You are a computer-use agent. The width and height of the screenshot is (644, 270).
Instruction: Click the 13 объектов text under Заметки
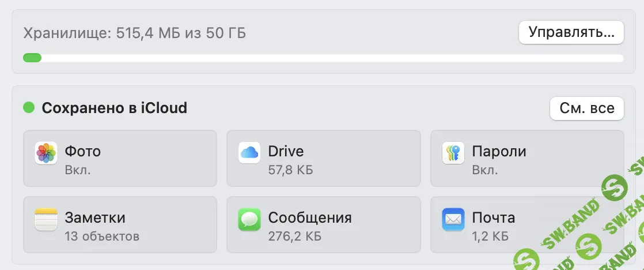pos(102,236)
